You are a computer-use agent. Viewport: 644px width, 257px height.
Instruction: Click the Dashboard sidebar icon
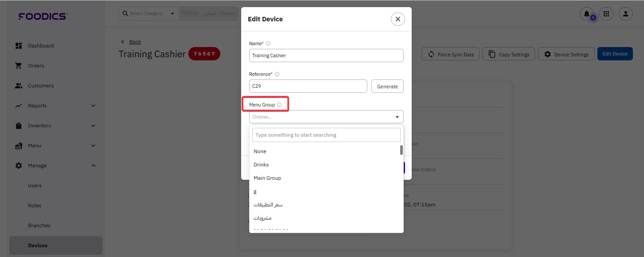(19, 46)
